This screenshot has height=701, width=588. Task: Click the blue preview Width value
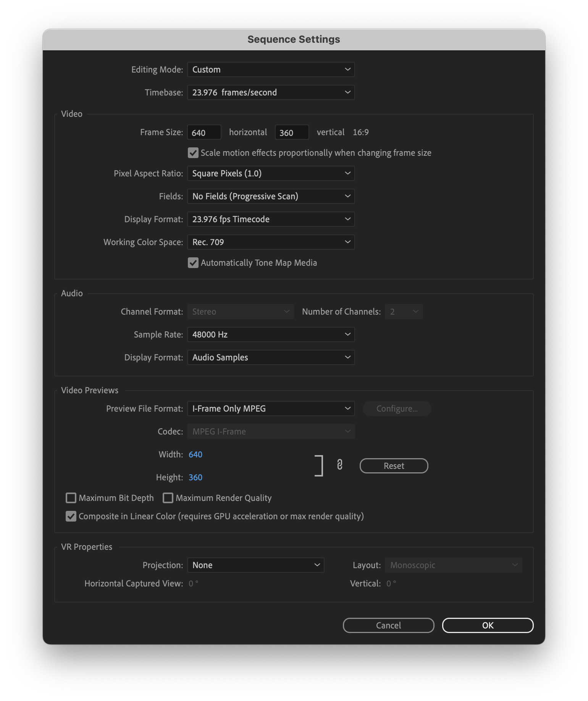195,454
